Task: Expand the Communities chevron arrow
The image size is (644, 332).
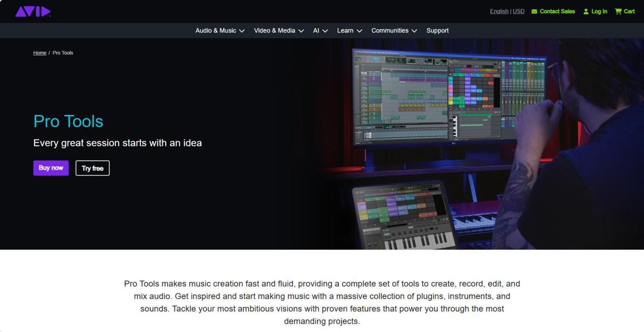Action: coord(414,31)
